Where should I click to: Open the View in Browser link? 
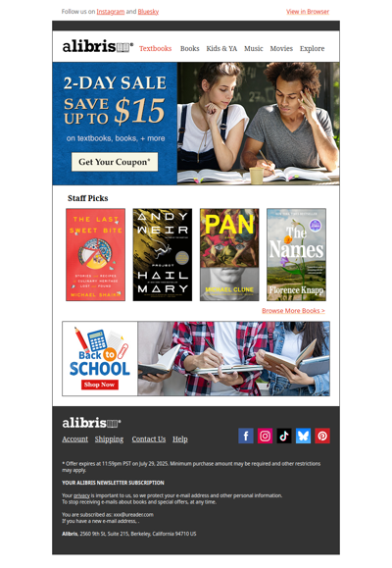[x=308, y=12]
